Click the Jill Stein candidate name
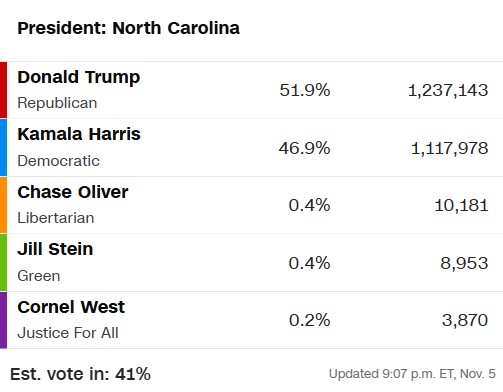The height and width of the screenshot is (392, 503). tap(55, 249)
